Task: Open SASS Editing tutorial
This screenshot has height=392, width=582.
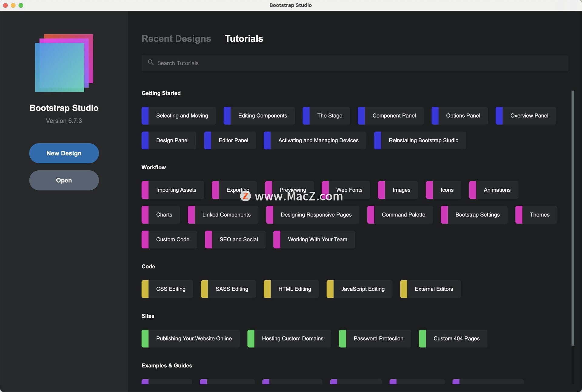Action: [228, 289]
